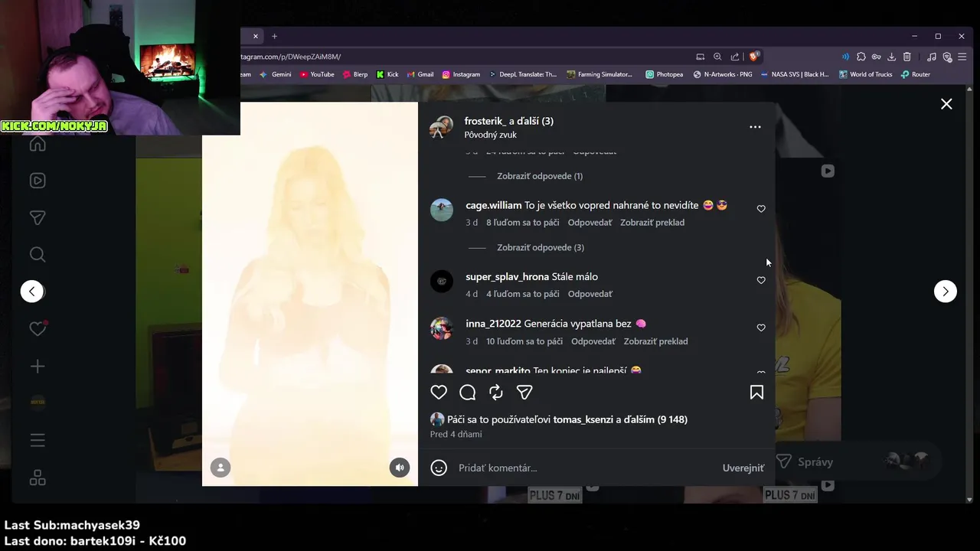Open browser Extensions puzzle icon

tap(861, 57)
